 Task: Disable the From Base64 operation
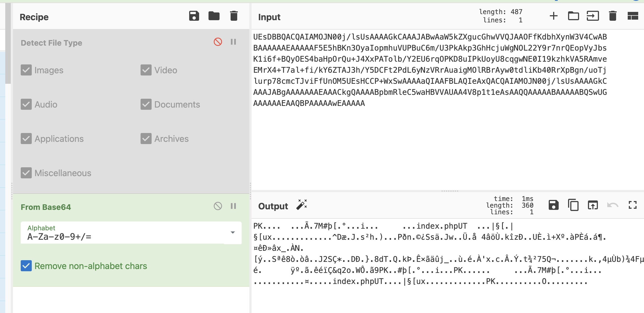pos(218,206)
